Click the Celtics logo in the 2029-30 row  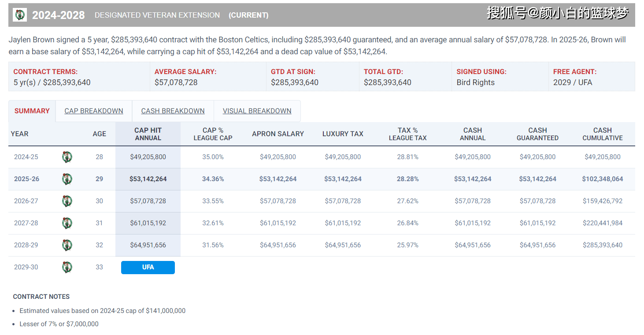(x=67, y=267)
